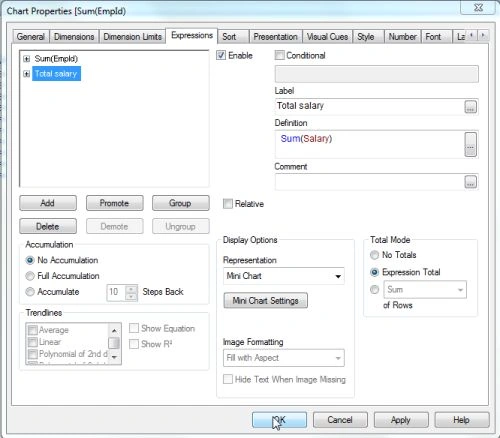500x438 pixels.
Task: Switch to the Dimensions tab
Action: click(x=74, y=37)
